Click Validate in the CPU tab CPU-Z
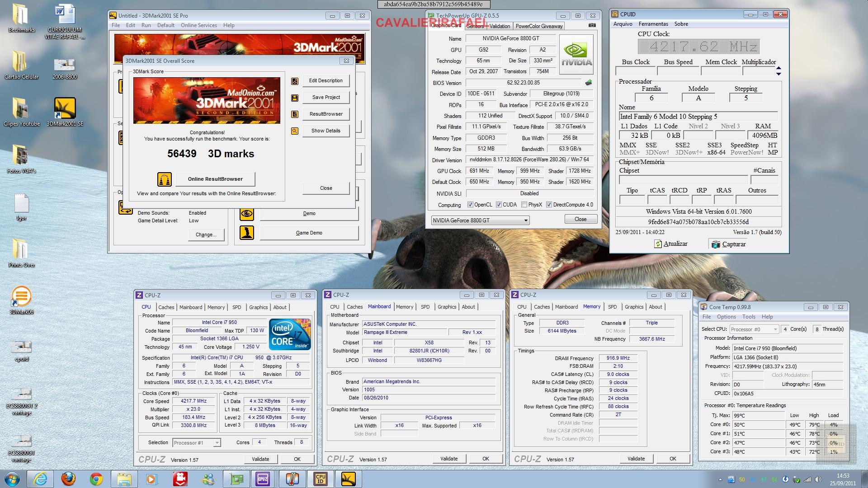The image size is (868, 488). (x=260, y=459)
